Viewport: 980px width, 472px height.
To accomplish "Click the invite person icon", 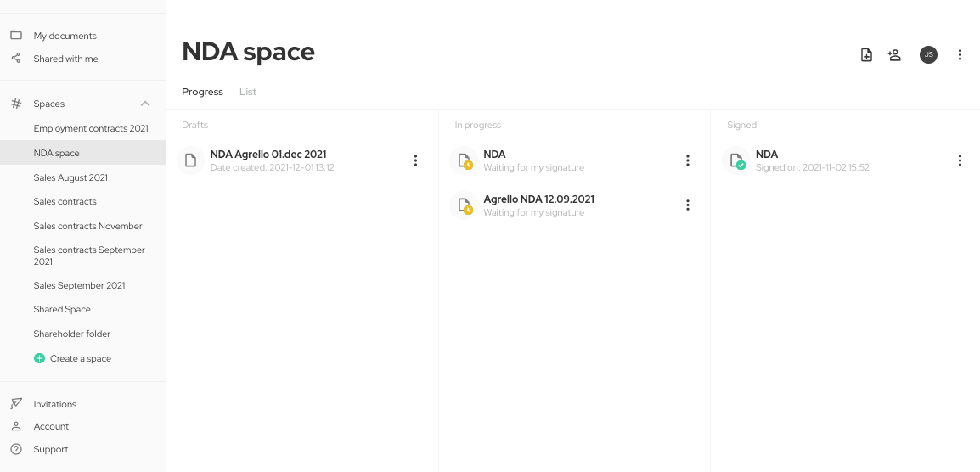I will [x=894, y=55].
